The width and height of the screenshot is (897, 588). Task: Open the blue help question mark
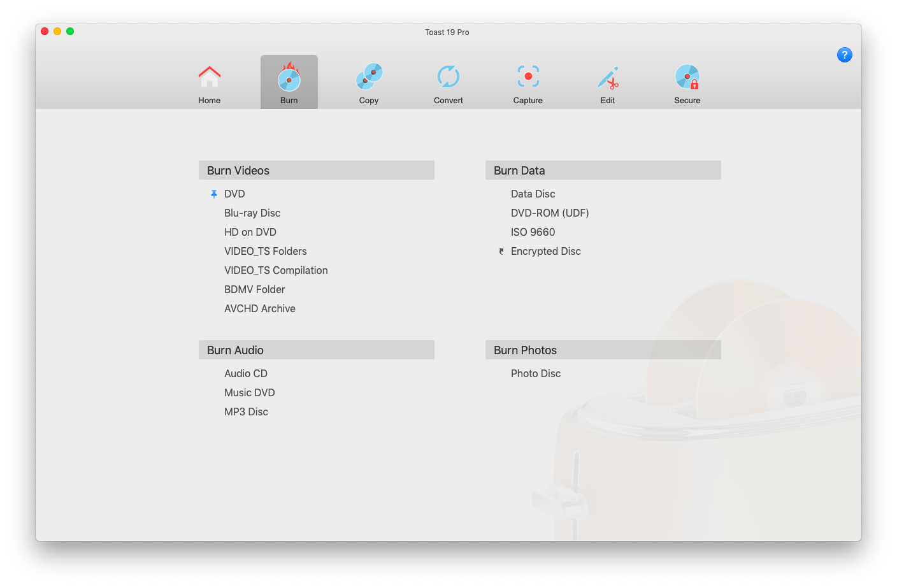pyautogui.click(x=845, y=55)
